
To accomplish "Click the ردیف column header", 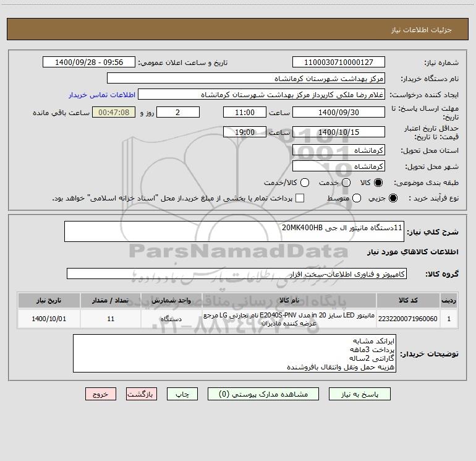I will [x=449, y=300].
